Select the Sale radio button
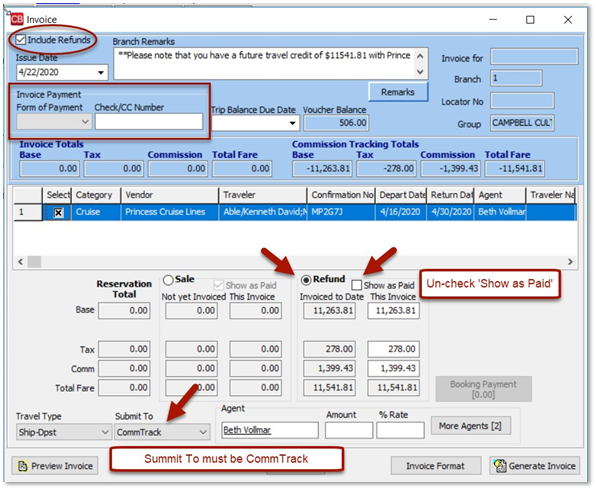 (168, 280)
